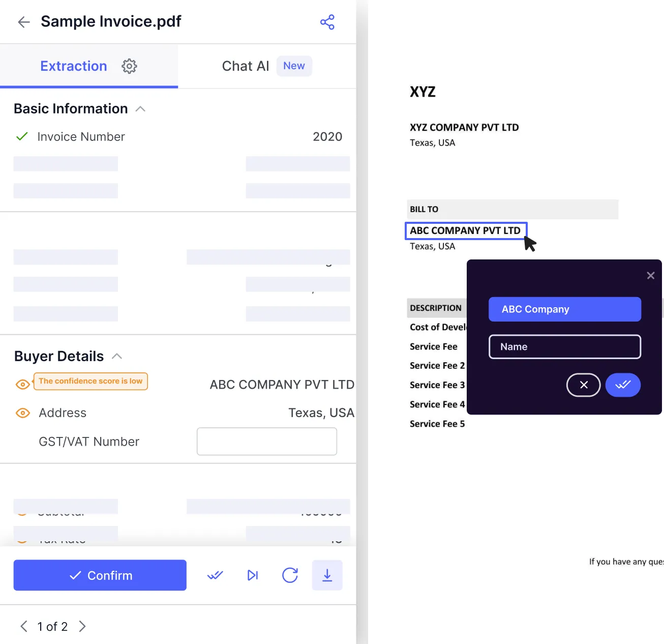This screenshot has height=644, width=664.
Task: Click the green check beside Invoice Number
Action: 22,136
